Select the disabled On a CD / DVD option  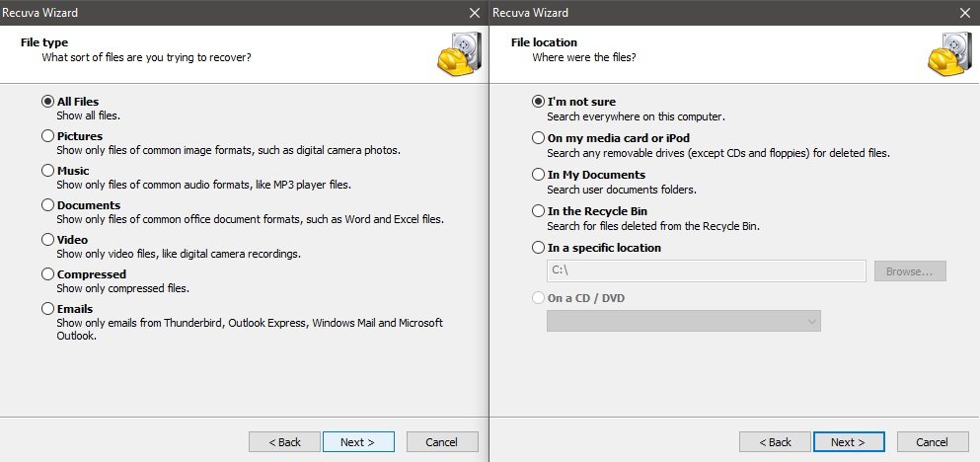(x=538, y=298)
